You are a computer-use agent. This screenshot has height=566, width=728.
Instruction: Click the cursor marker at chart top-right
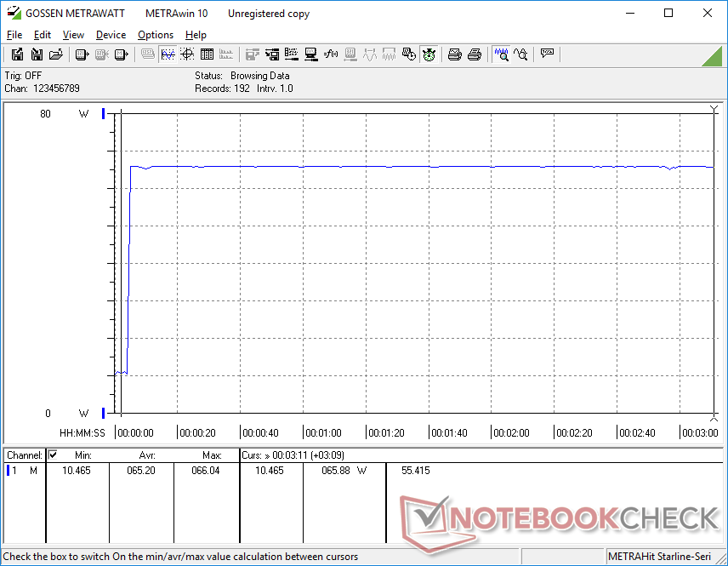tap(714, 109)
